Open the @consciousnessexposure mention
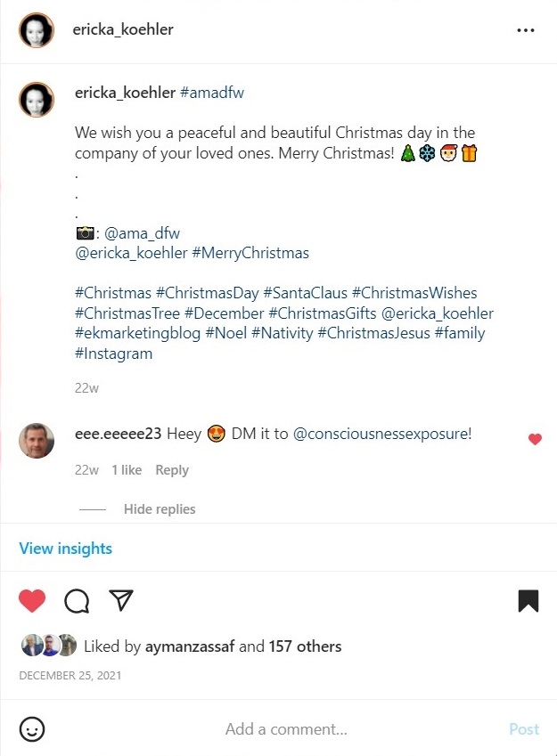 [x=381, y=434]
